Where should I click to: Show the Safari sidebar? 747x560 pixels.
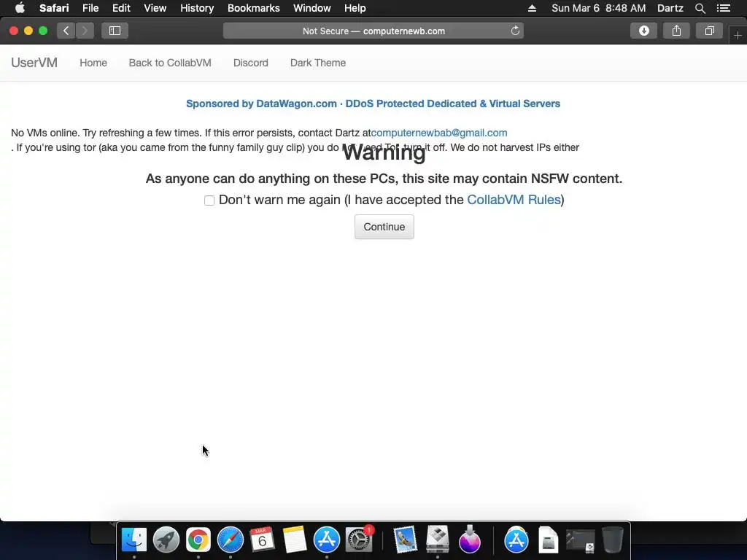point(115,31)
